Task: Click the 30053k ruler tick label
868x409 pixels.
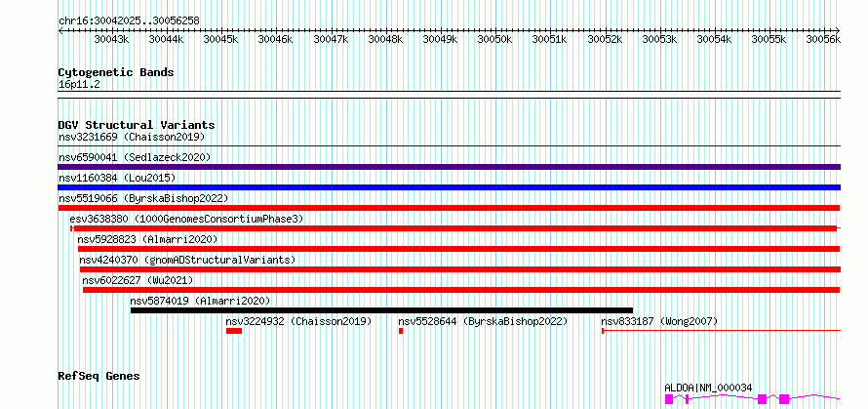Action: (660, 39)
